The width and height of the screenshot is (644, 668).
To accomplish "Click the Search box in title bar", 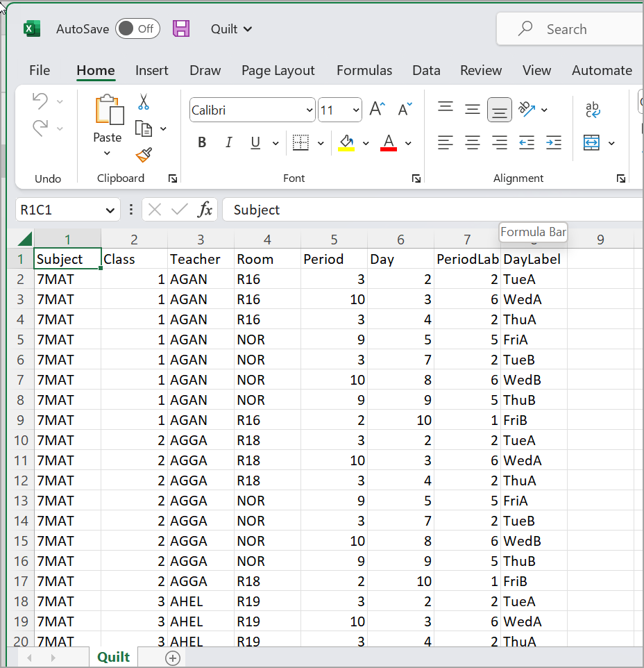I will (x=566, y=29).
